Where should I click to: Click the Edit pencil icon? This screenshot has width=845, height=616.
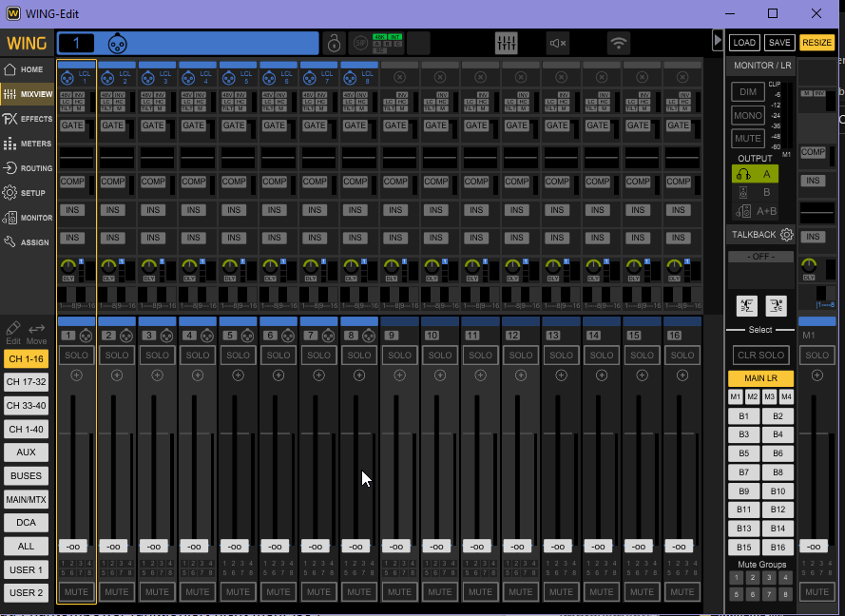tap(13, 333)
